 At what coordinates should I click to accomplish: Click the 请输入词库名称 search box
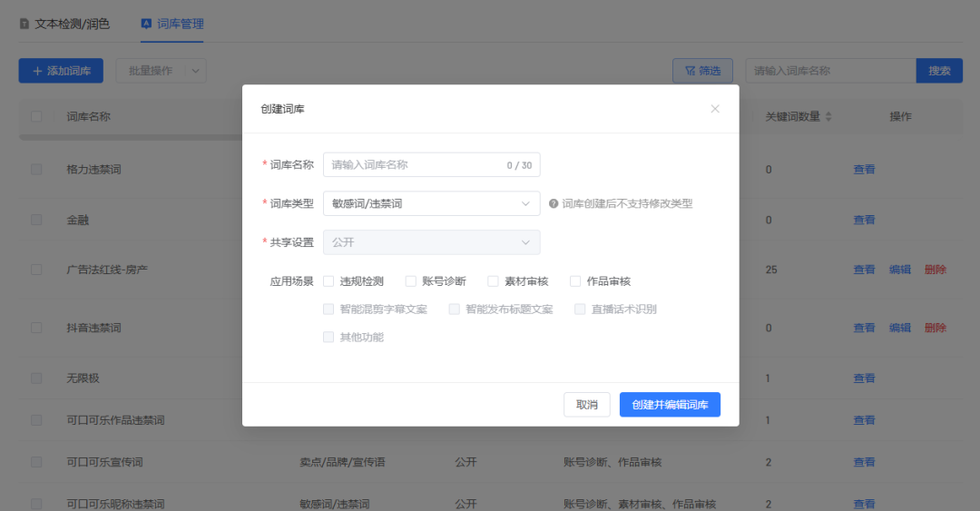coord(830,71)
